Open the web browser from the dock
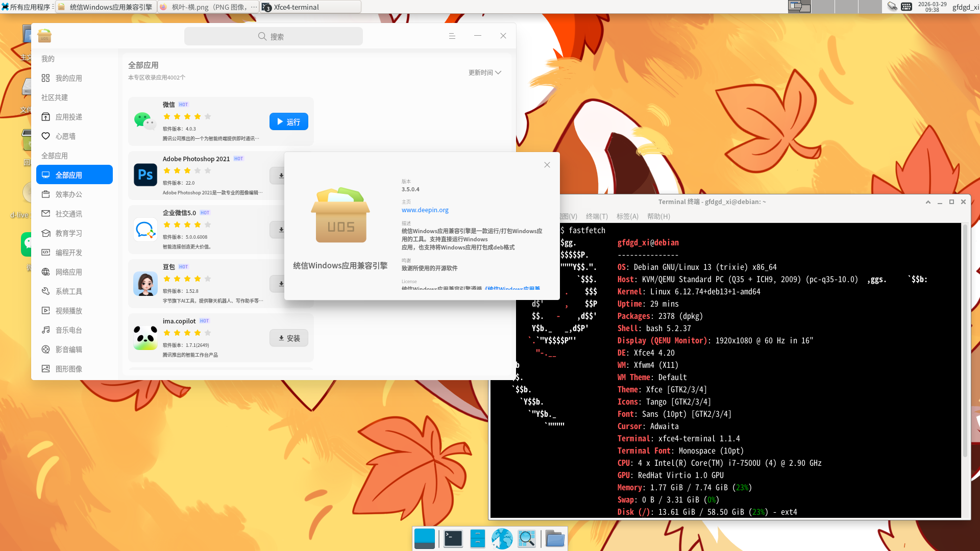 (502, 538)
